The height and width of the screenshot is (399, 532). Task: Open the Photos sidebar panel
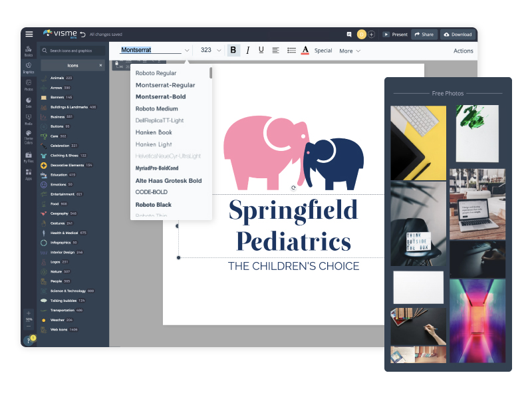click(x=29, y=85)
